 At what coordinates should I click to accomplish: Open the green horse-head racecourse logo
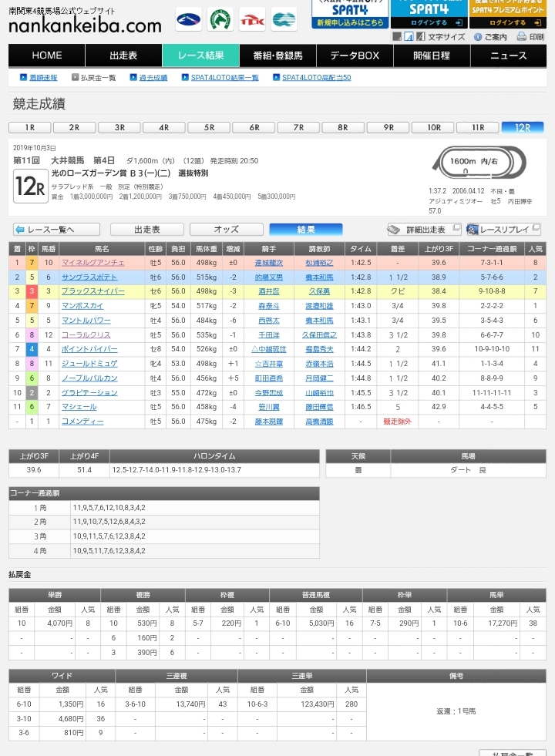(220, 20)
